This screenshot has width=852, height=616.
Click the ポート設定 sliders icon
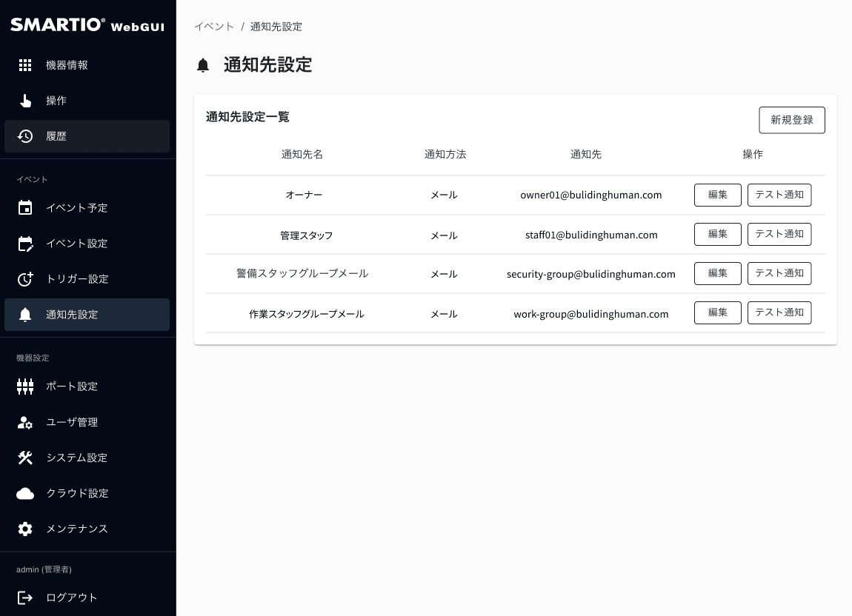pos(25,386)
